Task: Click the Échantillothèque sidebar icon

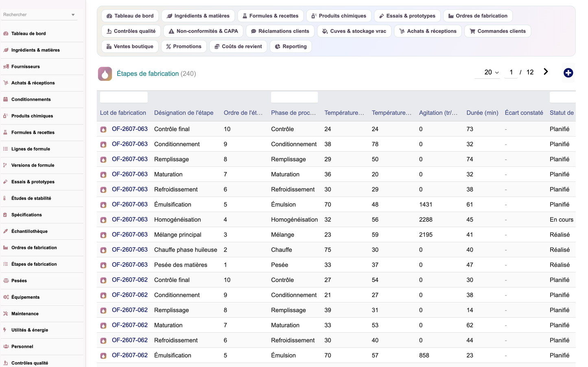Action: click(6, 231)
